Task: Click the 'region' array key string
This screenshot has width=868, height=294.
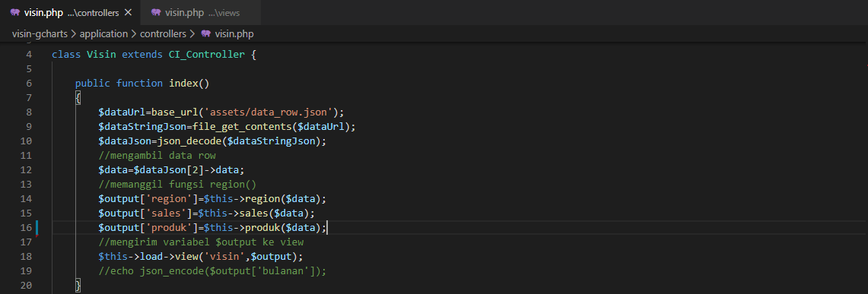Action: coord(169,198)
